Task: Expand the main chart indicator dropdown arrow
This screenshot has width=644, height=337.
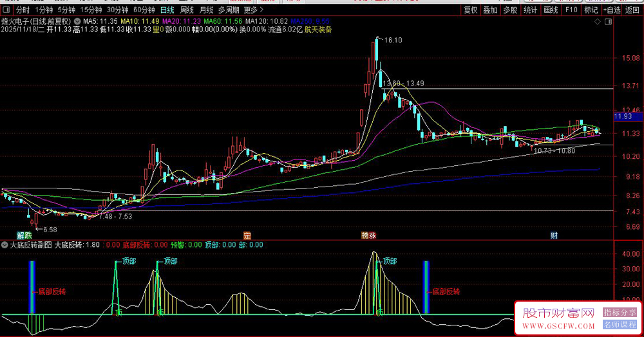Action: [77, 21]
